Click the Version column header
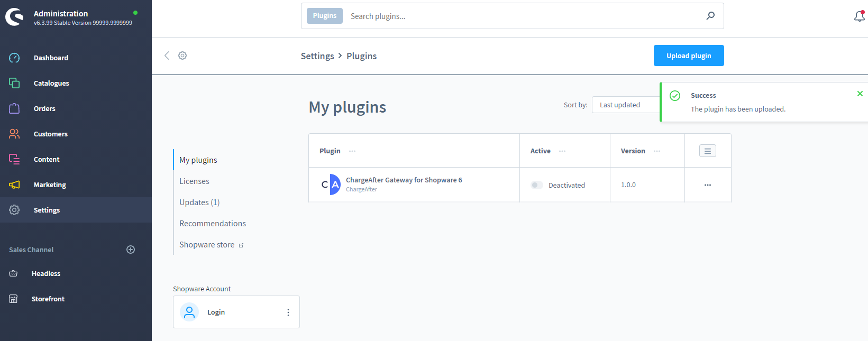The height and width of the screenshot is (341, 868). [633, 151]
